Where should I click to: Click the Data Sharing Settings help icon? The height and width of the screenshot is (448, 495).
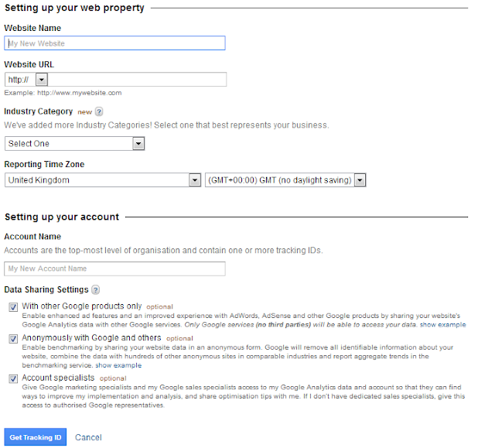tap(95, 290)
